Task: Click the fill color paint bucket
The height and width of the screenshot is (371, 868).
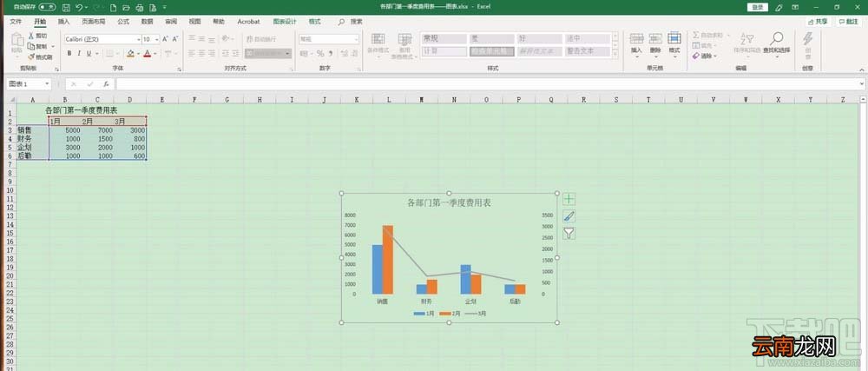Action: (131, 54)
